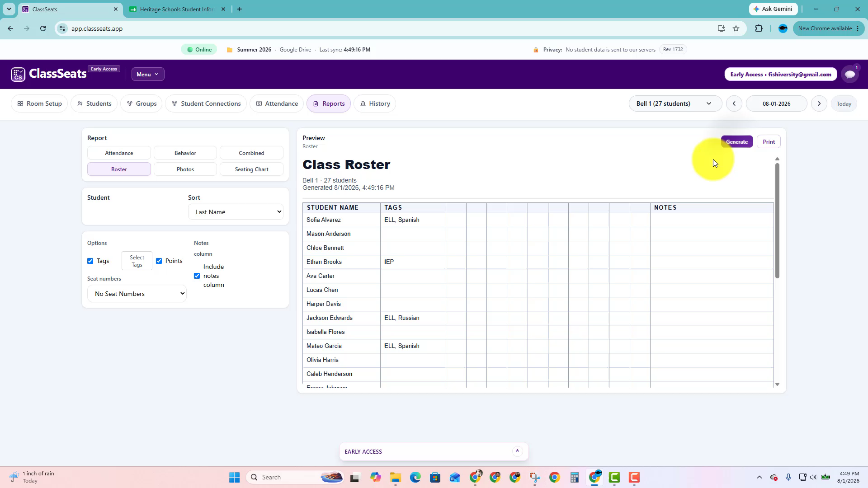Open the Menu dropdown

[x=148, y=74]
